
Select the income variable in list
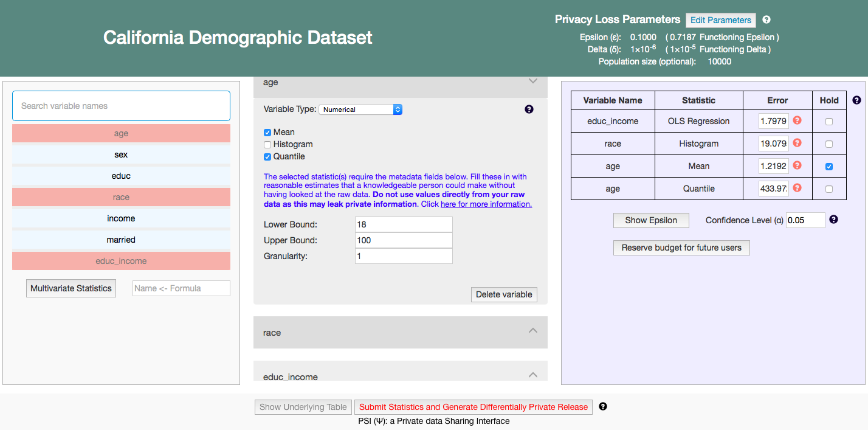click(121, 218)
